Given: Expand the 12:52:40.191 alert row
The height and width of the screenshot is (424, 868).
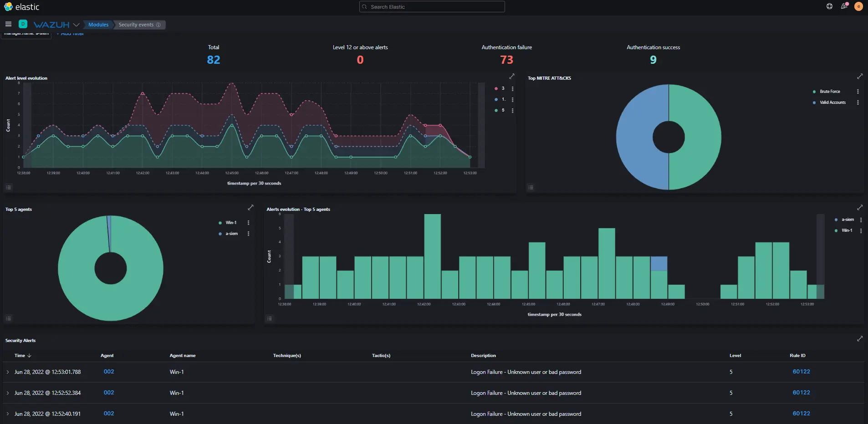Looking at the screenshot, I should click(x=8, y=414).
